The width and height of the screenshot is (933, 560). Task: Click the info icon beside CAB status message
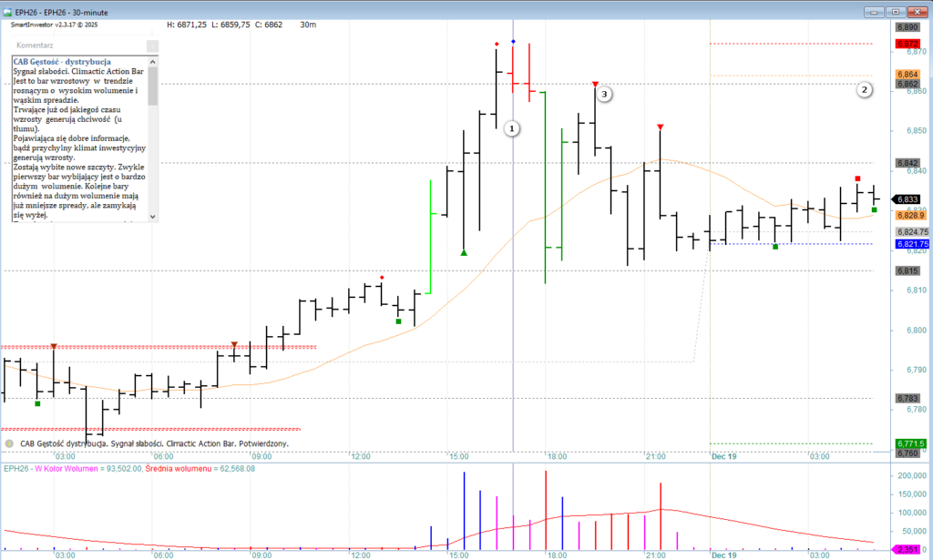click(x=9, y=443)
